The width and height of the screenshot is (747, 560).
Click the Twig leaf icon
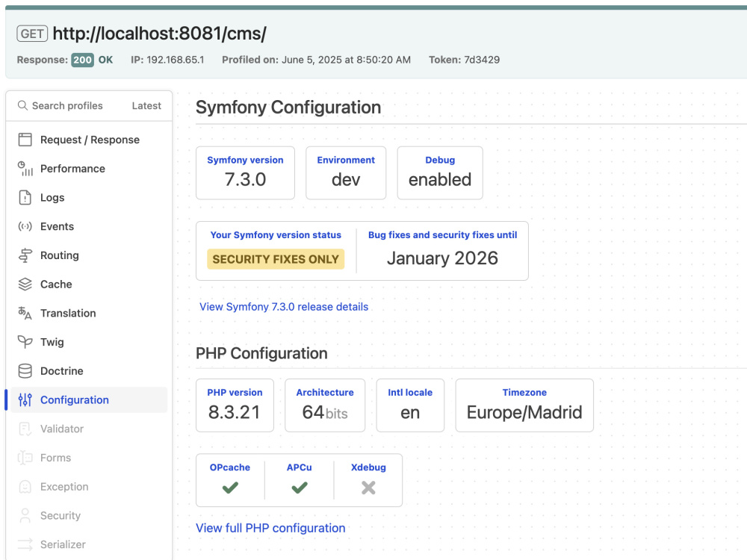(x=25, y=342)
